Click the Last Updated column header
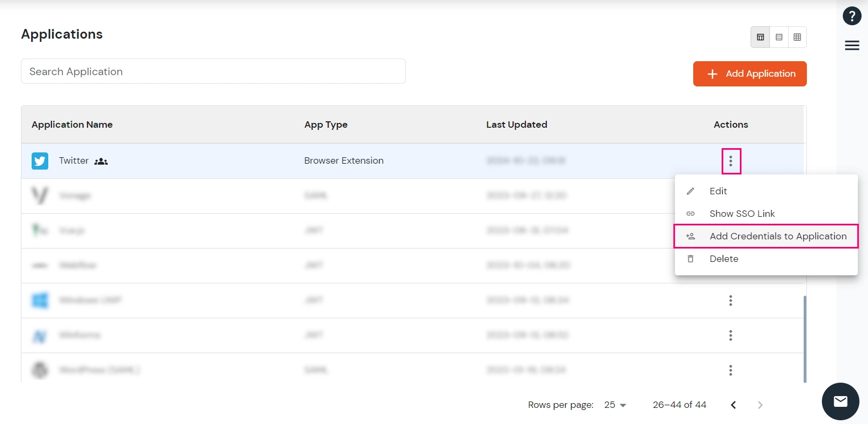This screenshot has width=868, height=424. 517,125
